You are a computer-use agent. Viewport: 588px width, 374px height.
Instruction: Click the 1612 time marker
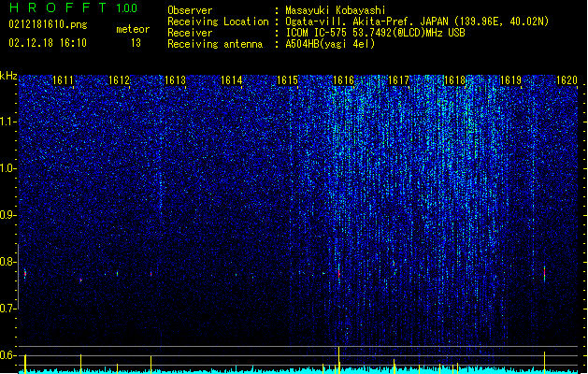[120, 80]
